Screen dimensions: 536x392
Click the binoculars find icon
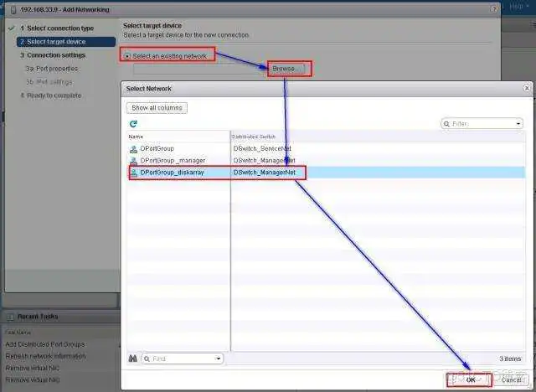(132, 358)
